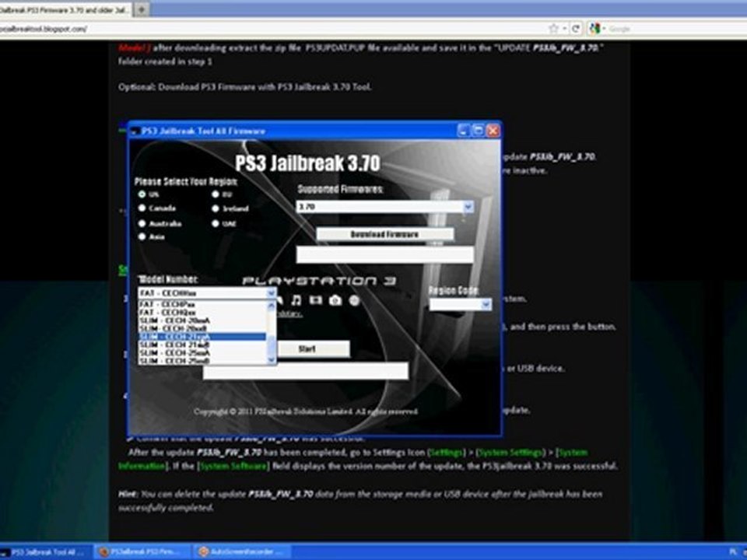The image size is (747, 560).
Task: Click the round network globe icon
Action: [355, 300]
